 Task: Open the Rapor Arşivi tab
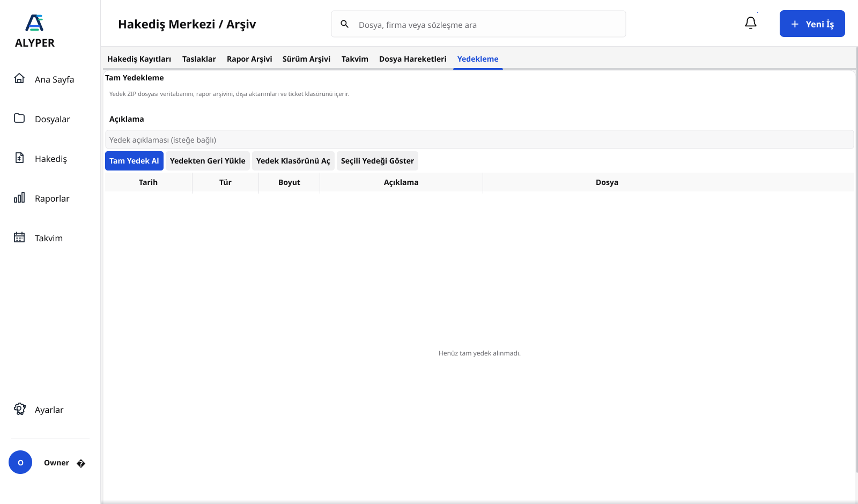[x=249, y=59]
